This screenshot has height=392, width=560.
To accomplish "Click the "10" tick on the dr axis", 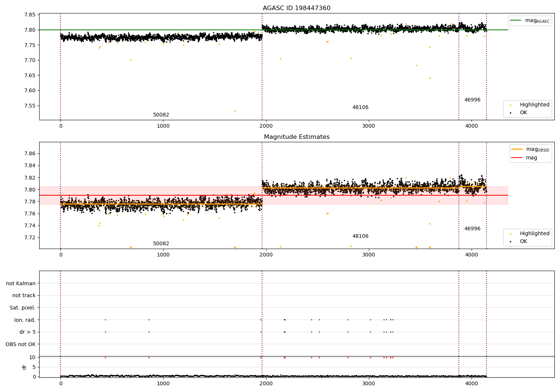I will [x=32, y=358].
